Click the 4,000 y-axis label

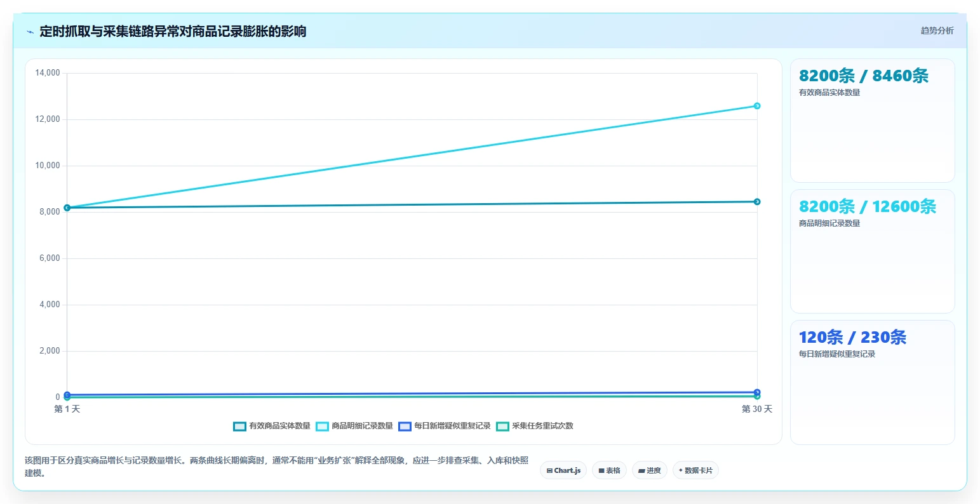pyautogui.click(x=50, y=305)
